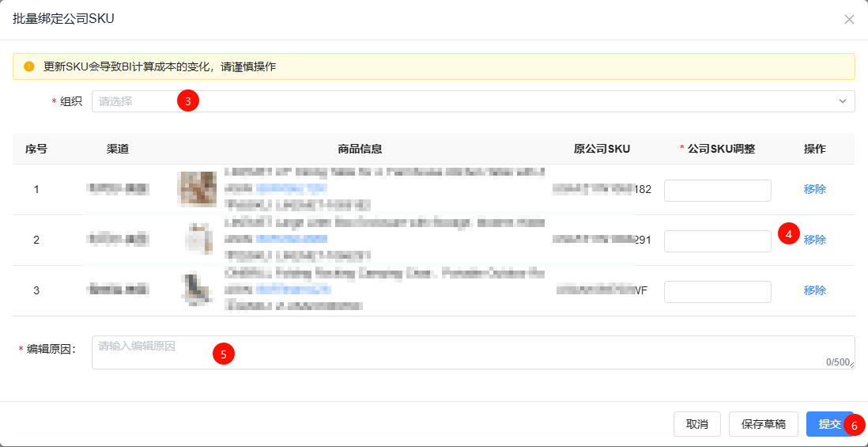Remove row 2 with its 移除 link

point(814,240)
